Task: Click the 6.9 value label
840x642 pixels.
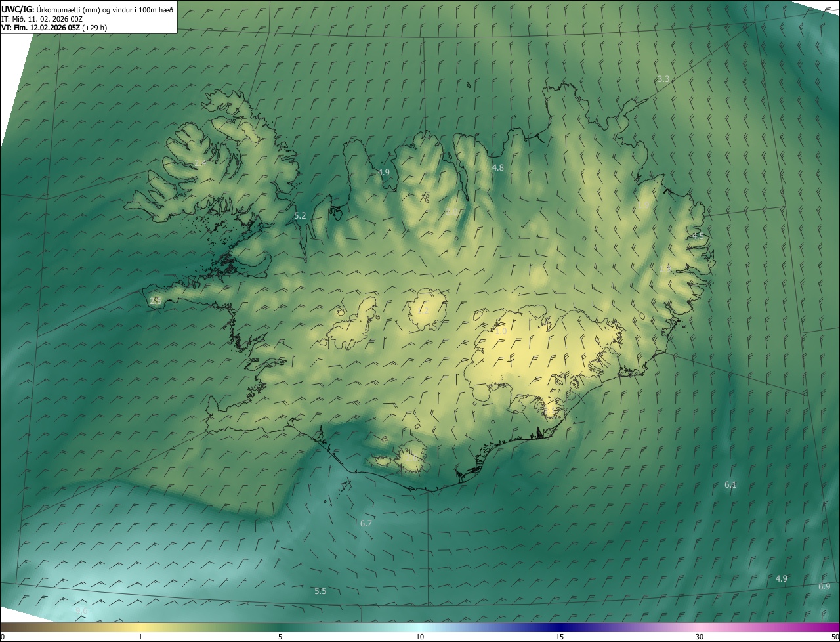Action: [824, 586]
